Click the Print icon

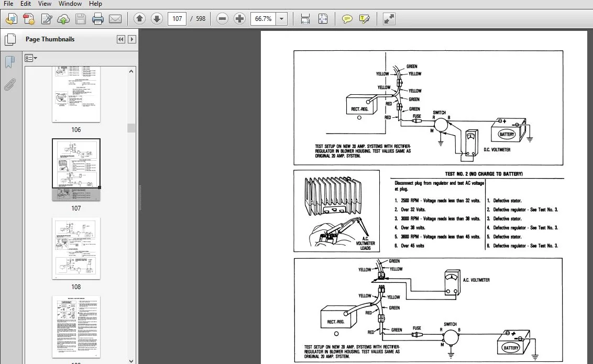coord(97,18)
